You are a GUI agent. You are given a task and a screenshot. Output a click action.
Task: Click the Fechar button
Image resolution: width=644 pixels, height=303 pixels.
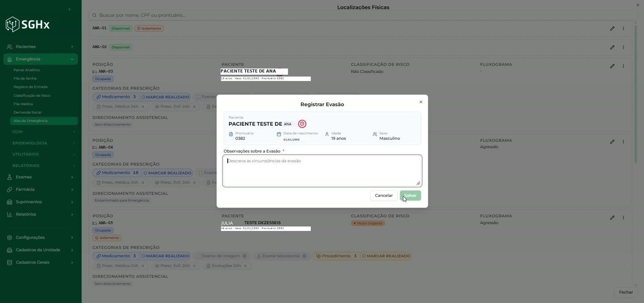click(x=626, y=292)
